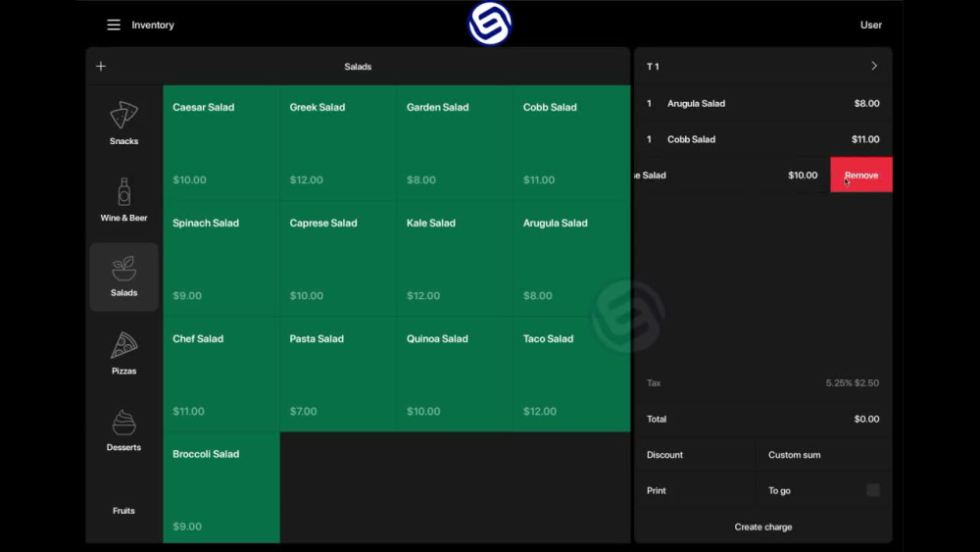The width and height of the screenshot is (980, 552).
Task: Open the Fruits category
Action: 123,511
